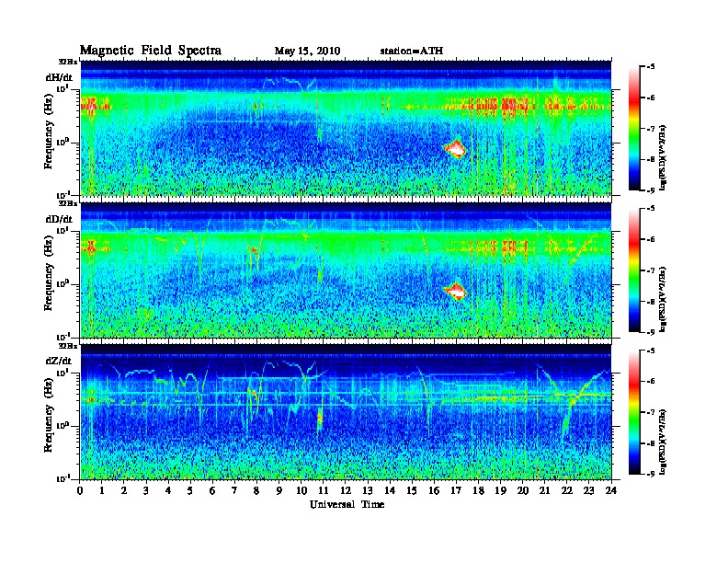Click the "24" hour tick on the time axis

point(611,490)
